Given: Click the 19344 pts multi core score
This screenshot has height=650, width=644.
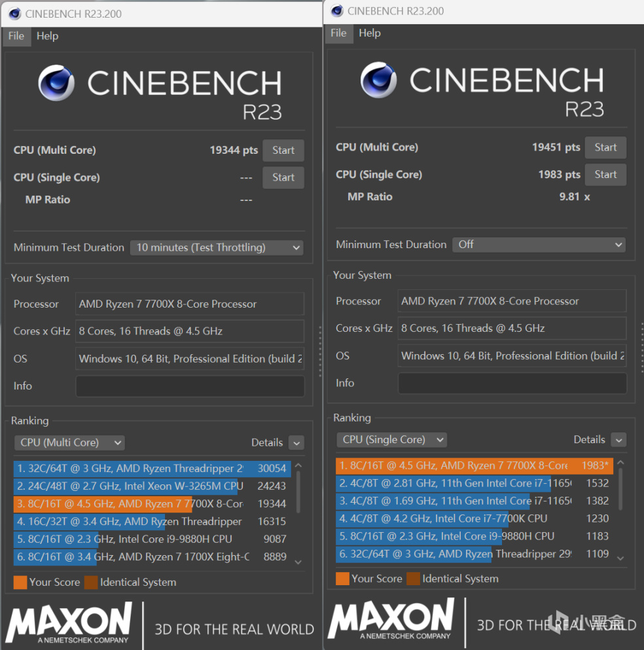Looking at the screenshot, I should click(234, 150).
